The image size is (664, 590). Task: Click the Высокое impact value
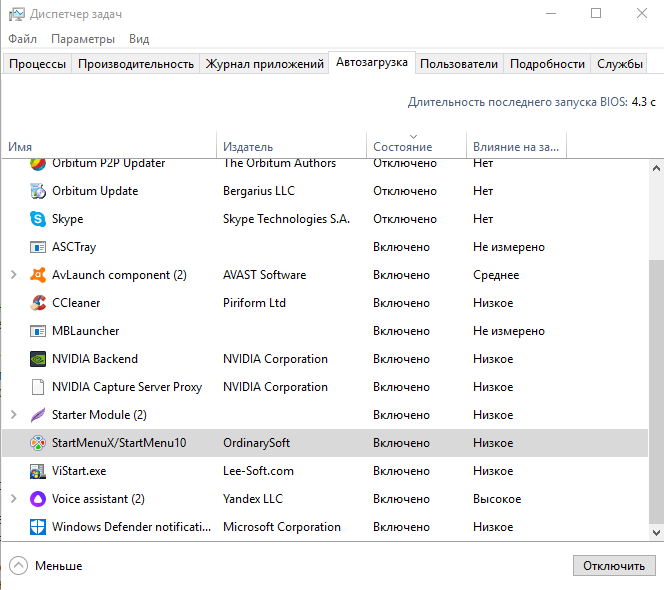pyautogui.click(x=497, y=499)
